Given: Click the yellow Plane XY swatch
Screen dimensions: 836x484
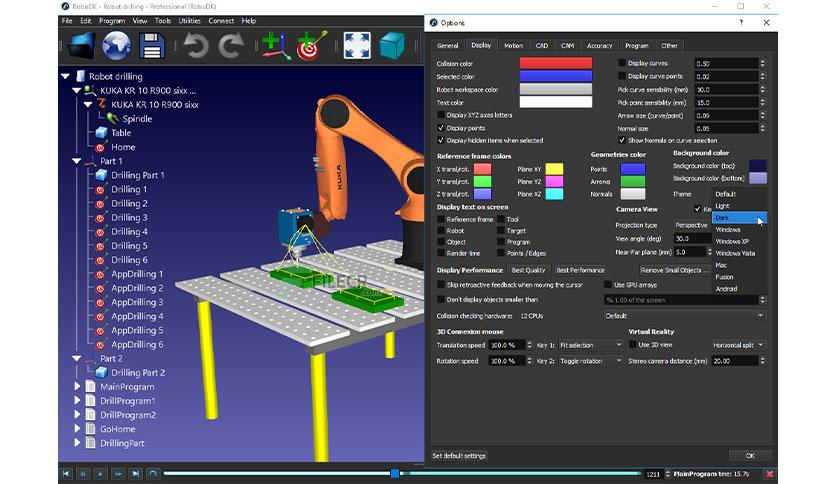Looking at the screenshot, I should pos(554,169).
